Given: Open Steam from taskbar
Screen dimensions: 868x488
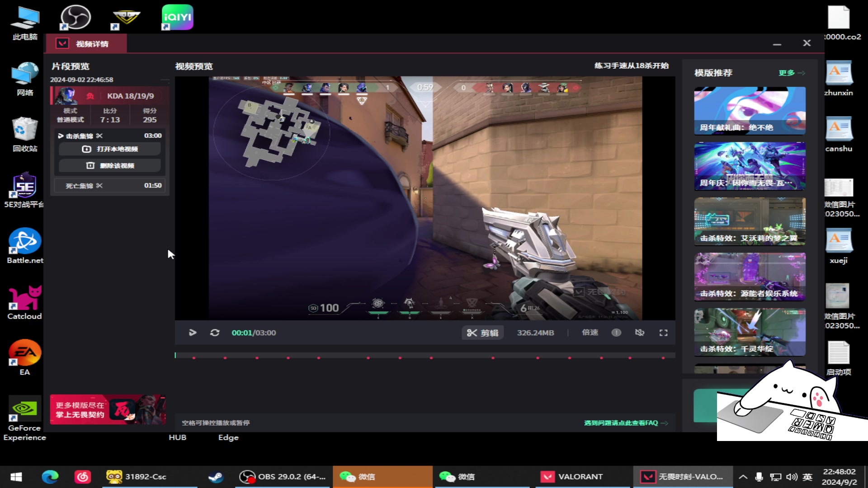Looking at the screenshot, I should (216, 477).
